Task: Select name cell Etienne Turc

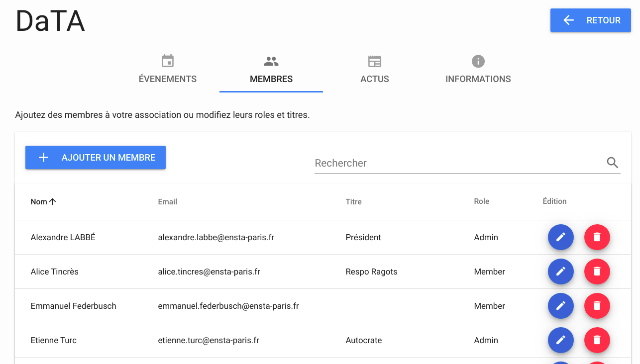Action: tap(54, 340)
